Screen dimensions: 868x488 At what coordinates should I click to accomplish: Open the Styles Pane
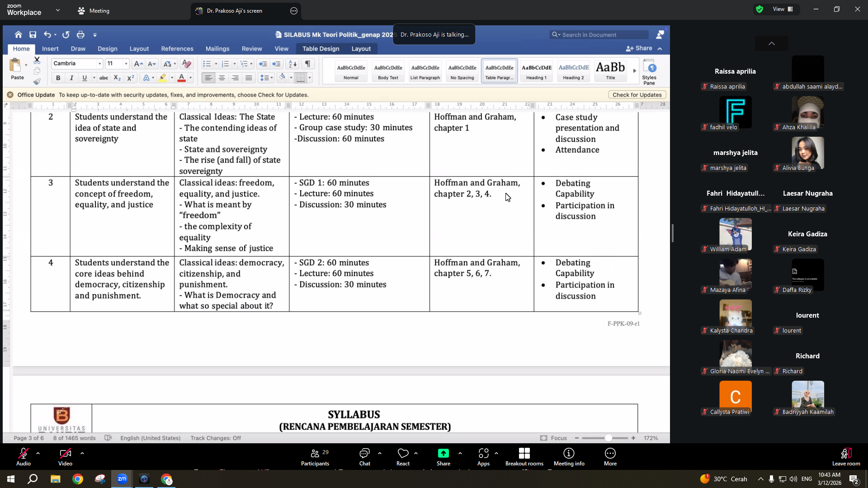[x=649, y=71]
